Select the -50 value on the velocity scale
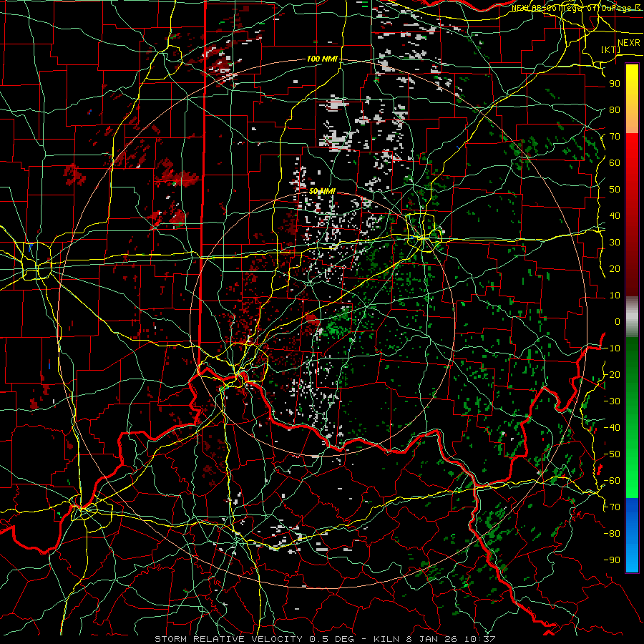This screenshot has height=644, width=644. [612, 454]
